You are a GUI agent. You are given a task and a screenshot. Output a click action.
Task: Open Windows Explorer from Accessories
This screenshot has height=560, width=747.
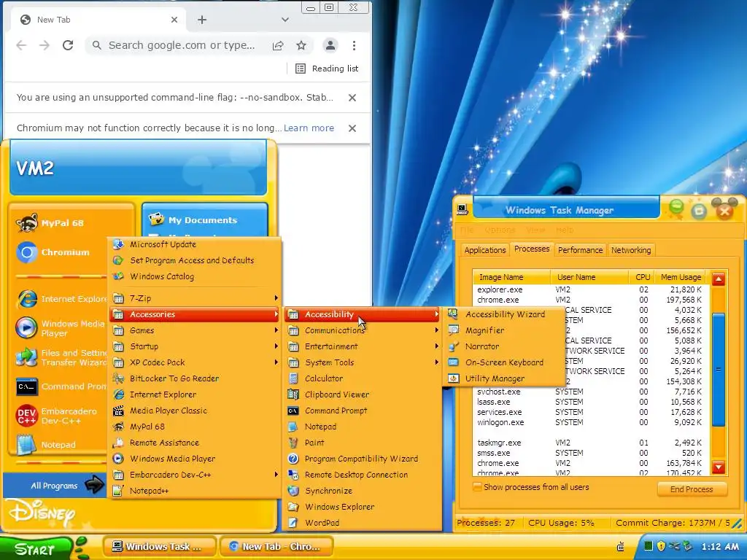click(363, 507)
